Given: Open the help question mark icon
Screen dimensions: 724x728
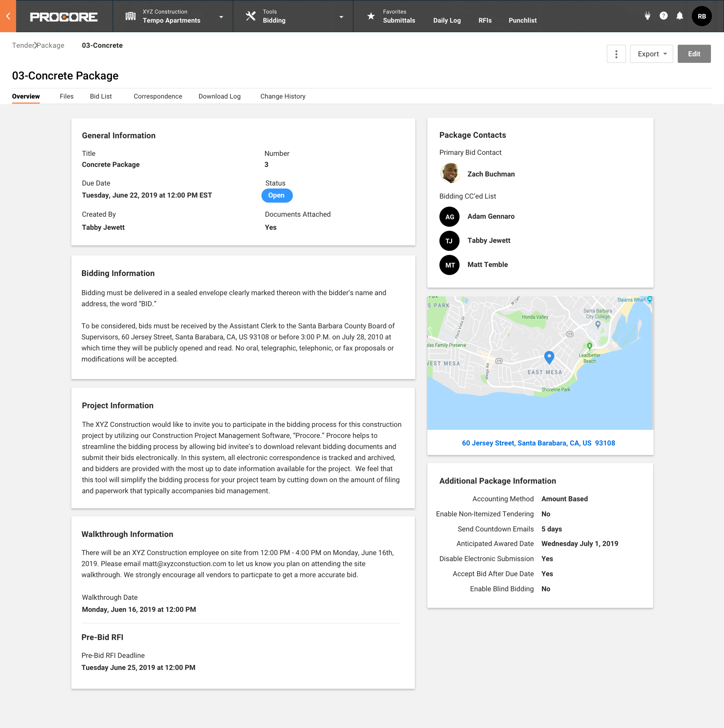Looking at the screenshot, I should tap(664, 16).
